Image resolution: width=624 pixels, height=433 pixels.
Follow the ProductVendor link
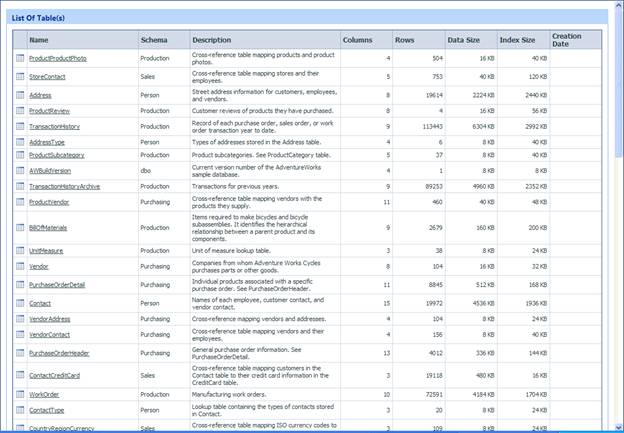[x=49, y=202]
